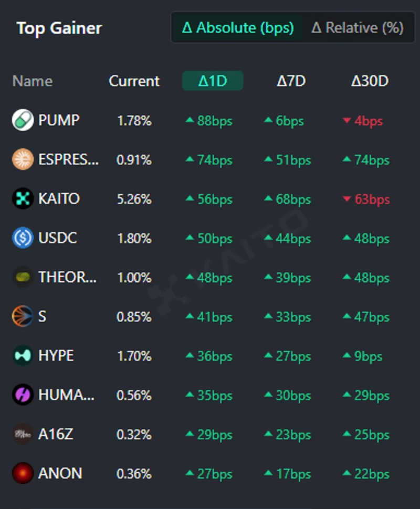
Task: Click the ANON red orb icon
Action: click(23, 473)
